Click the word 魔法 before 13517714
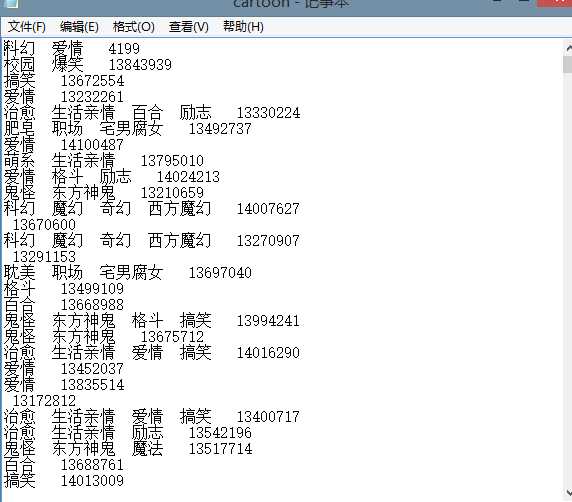572x502 pixels. (x=147, y=448)
